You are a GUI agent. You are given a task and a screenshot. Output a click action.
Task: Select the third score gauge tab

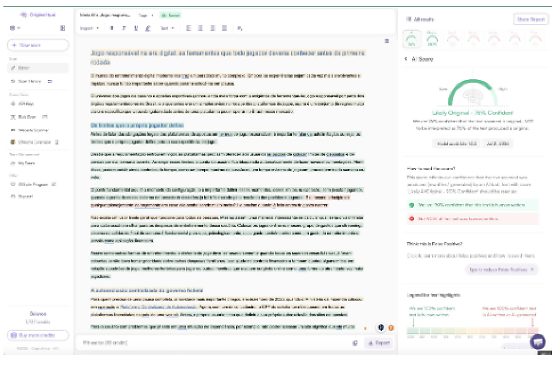point(453,39)
